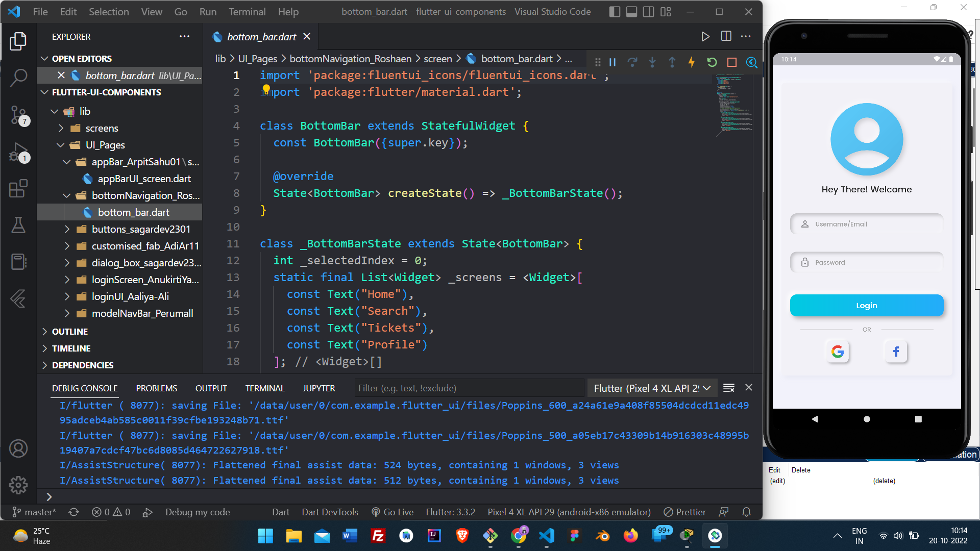Open the Accounts icon in activity bar
Viewport: 980px width, 551px height.
click(18, 449)
